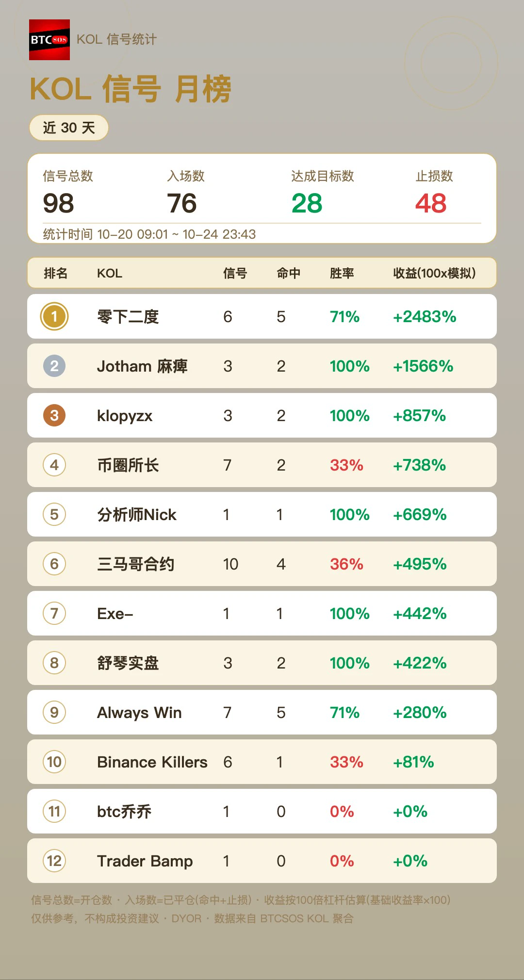Click the 三马哥合约 36% win rate
Screen dimensions: 524x980
point(346,564)
